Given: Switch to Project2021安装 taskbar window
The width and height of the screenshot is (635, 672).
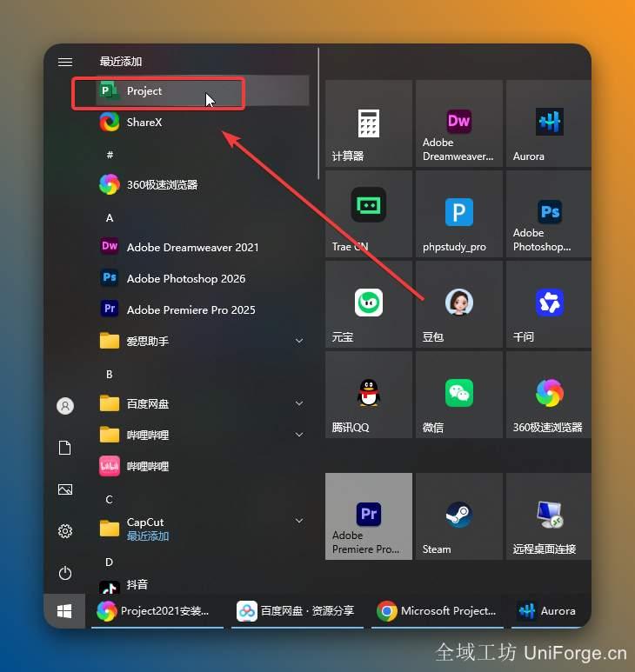Looking at the screenshot, I should tap(157, 611).
